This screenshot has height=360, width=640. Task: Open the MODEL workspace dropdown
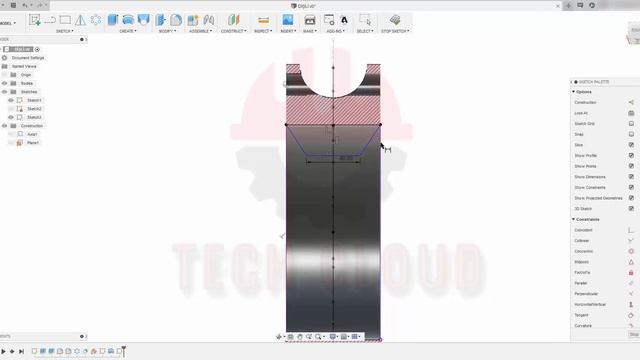8,23
